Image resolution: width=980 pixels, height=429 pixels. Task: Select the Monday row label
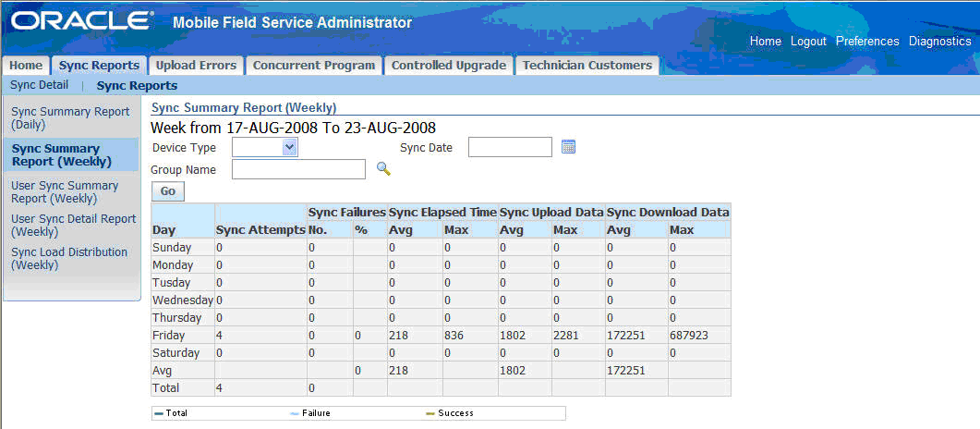[x=173, y=264]
